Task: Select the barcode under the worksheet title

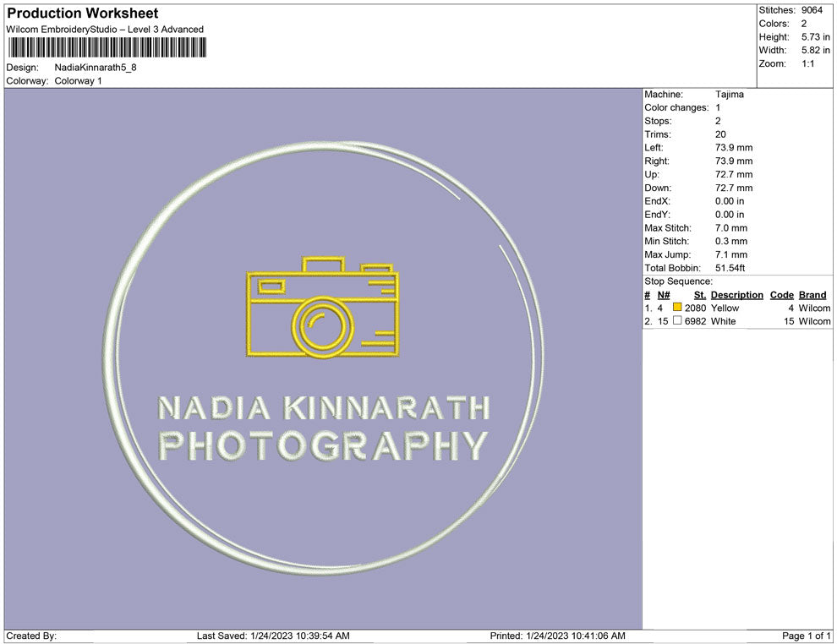Action: click(107, 47)
